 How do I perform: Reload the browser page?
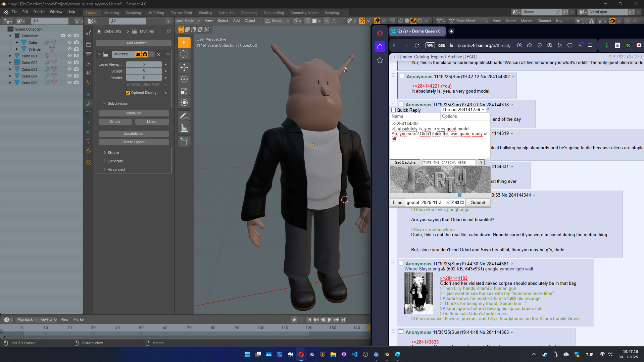417,46
